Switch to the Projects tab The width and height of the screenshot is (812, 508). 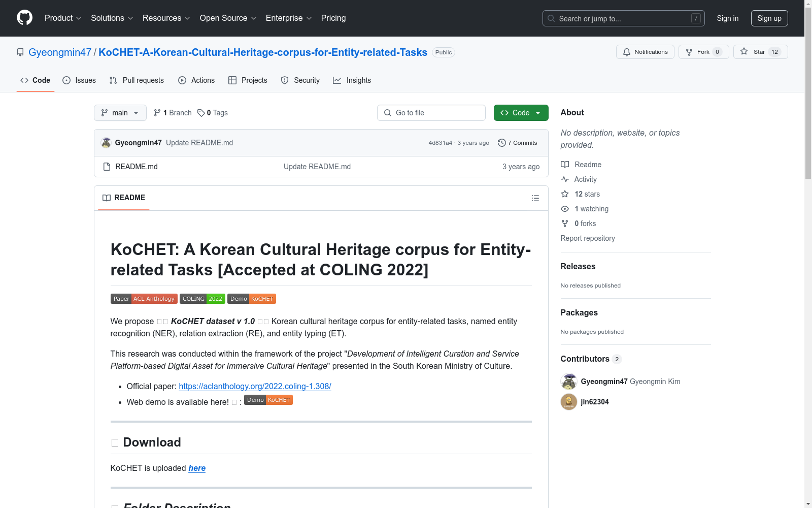click(248, 80)
